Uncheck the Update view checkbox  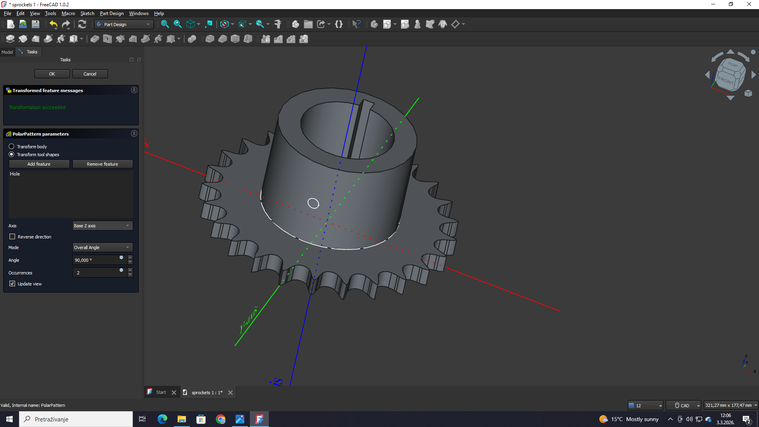tap(12, 284)
